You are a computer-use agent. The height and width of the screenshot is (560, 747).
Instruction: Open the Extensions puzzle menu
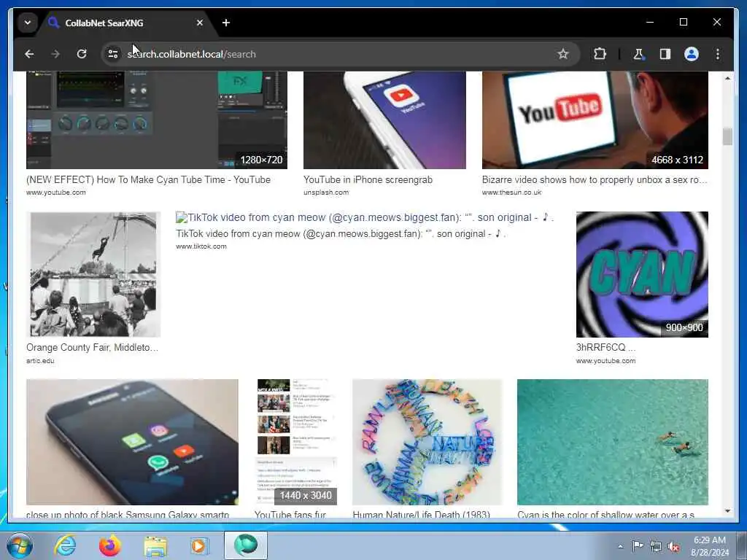pyautogui.click(x=600, y=54)
